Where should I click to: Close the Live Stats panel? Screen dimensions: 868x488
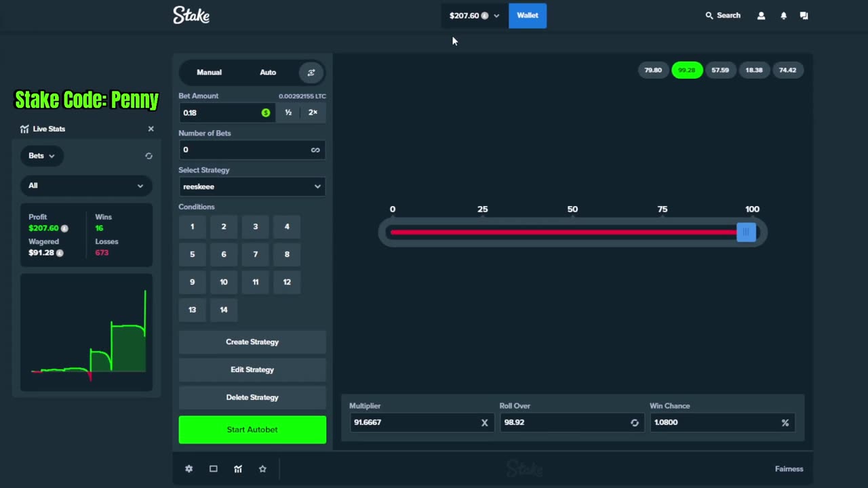click(151, 129)
